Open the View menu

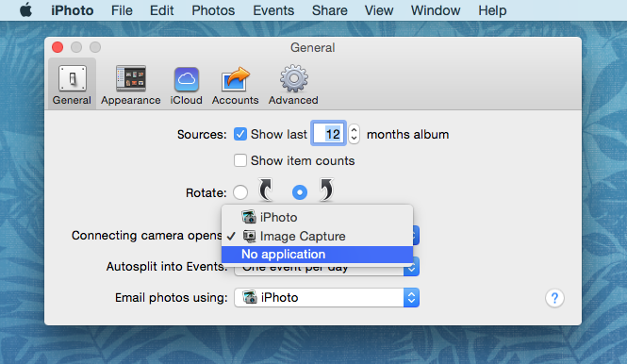[379, 10]
